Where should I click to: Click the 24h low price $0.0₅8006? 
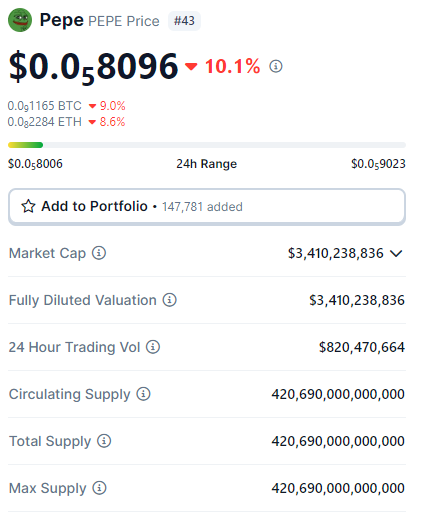pyautogui.click(x=35, y=164)
